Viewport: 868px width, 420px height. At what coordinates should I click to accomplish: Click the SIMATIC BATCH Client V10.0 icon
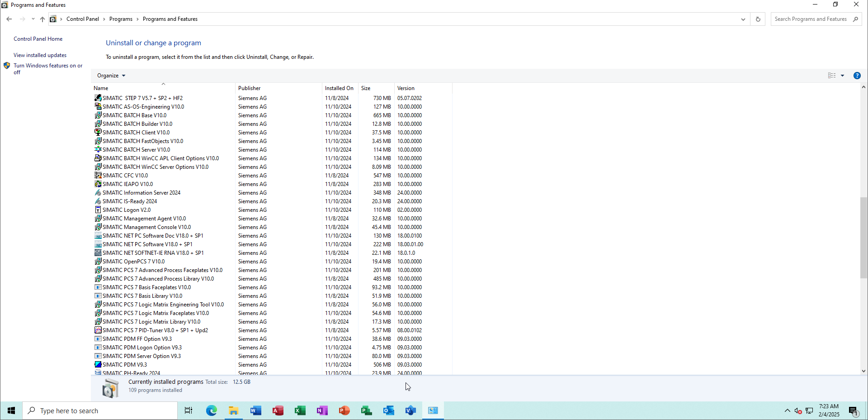(98, 132)
